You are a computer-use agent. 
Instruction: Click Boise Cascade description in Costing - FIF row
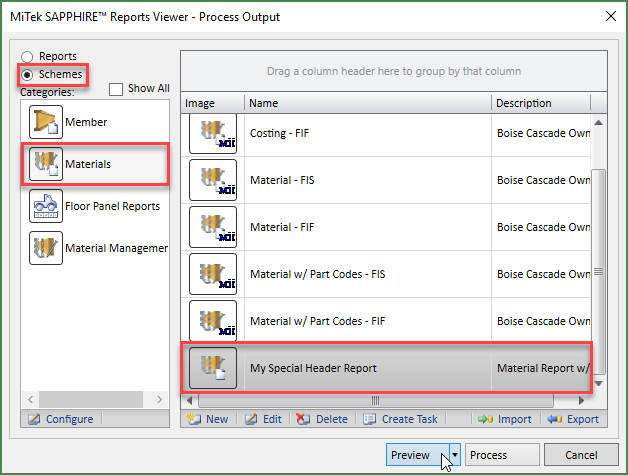pos(543,133)
